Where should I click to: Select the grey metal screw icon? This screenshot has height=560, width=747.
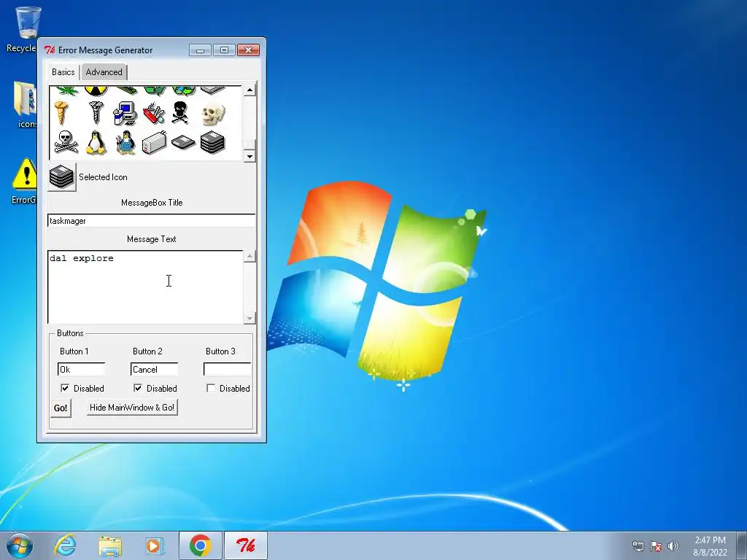[x=96, y=113]
